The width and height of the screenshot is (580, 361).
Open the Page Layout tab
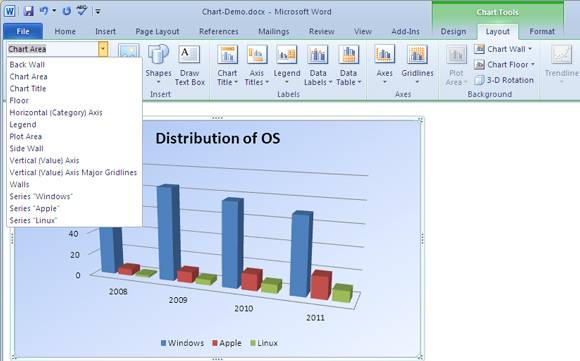tap(157, 31)
